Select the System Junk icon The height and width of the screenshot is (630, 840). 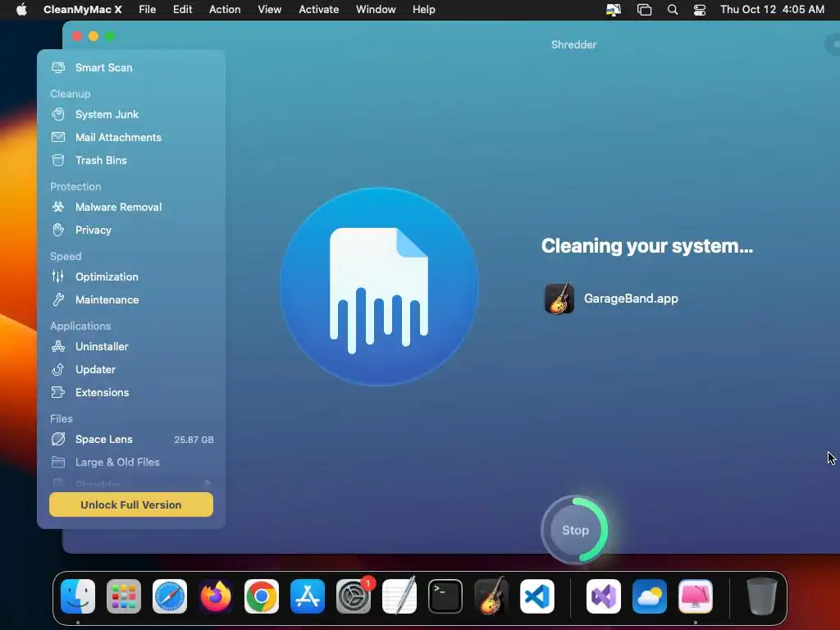[58, 114]
